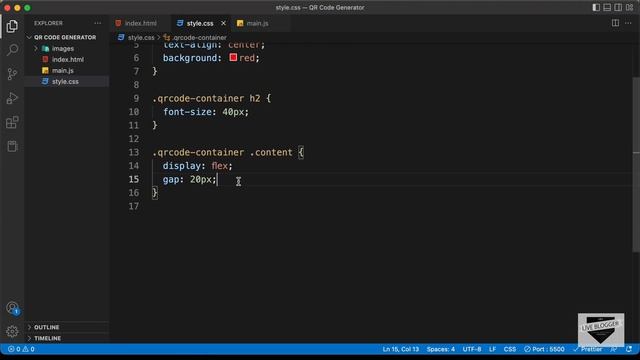Open the Run and Debug view icon
Viewport: 640px width, 360px height.
(12, 98)
